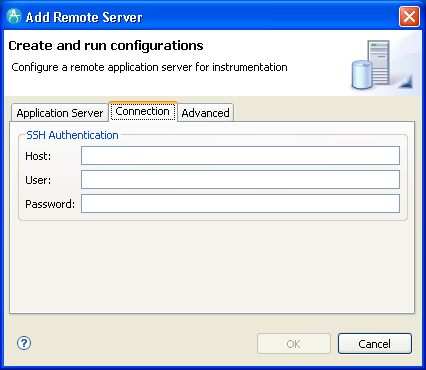Image resolution: width=426 pixels, height=370 pixels.
Task: Click the User: label
Action: point(38,180)
